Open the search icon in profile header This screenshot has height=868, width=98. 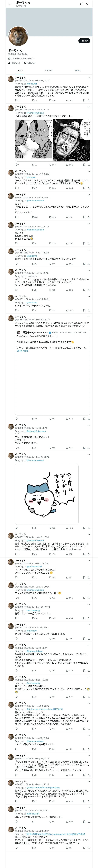coord(88,4)
